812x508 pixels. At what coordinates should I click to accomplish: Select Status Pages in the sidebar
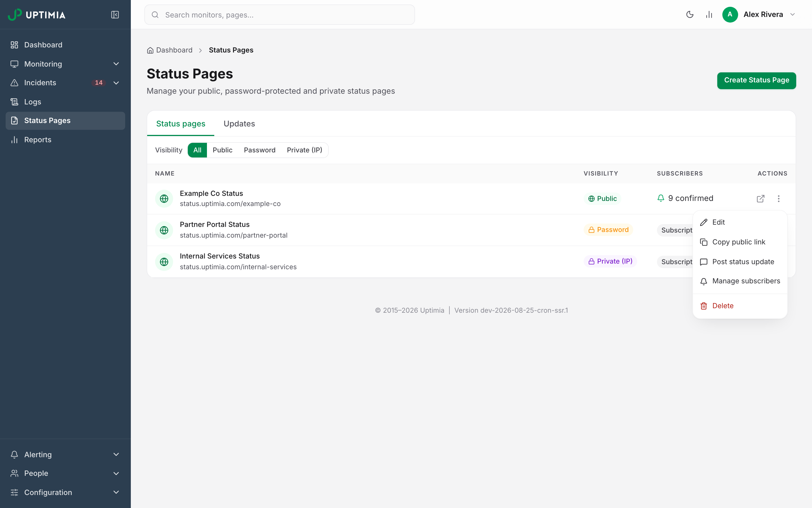click(x=65, y=121)
